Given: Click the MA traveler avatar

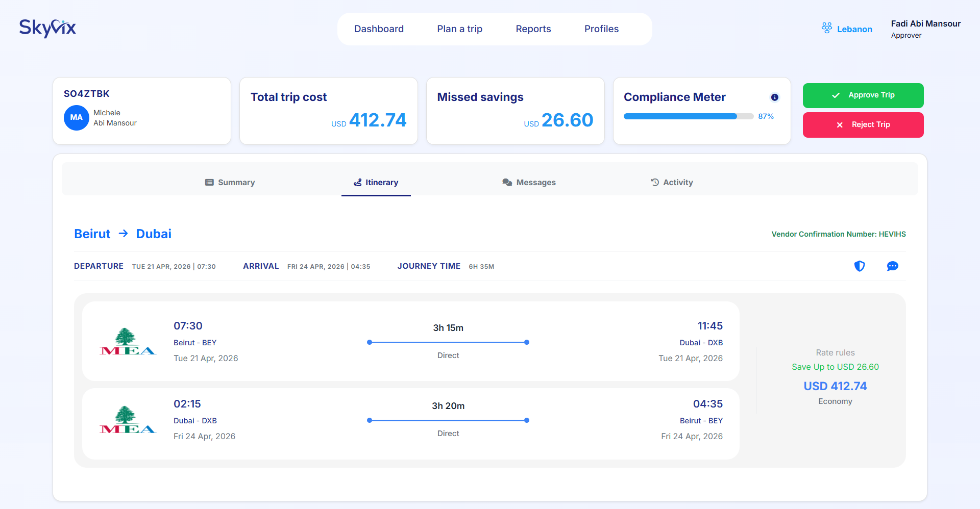Looking at the screenshot, I should (x=77, y=118).
